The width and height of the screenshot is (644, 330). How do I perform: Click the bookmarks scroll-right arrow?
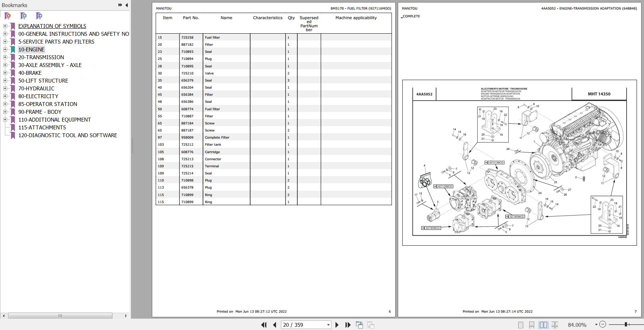126,315
